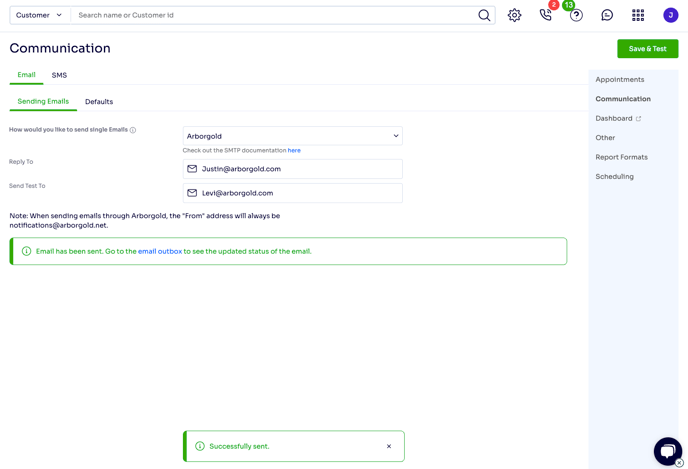Open the email outbox link
This screenshot has height=469, width=688.
pos(160,251)
